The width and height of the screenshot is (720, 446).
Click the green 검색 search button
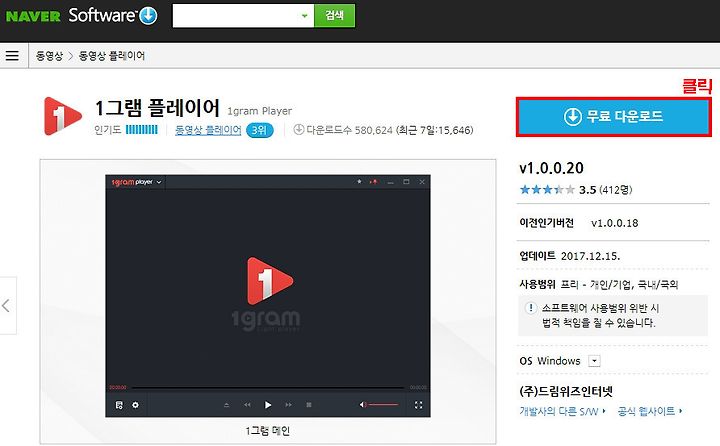(334, 16)
